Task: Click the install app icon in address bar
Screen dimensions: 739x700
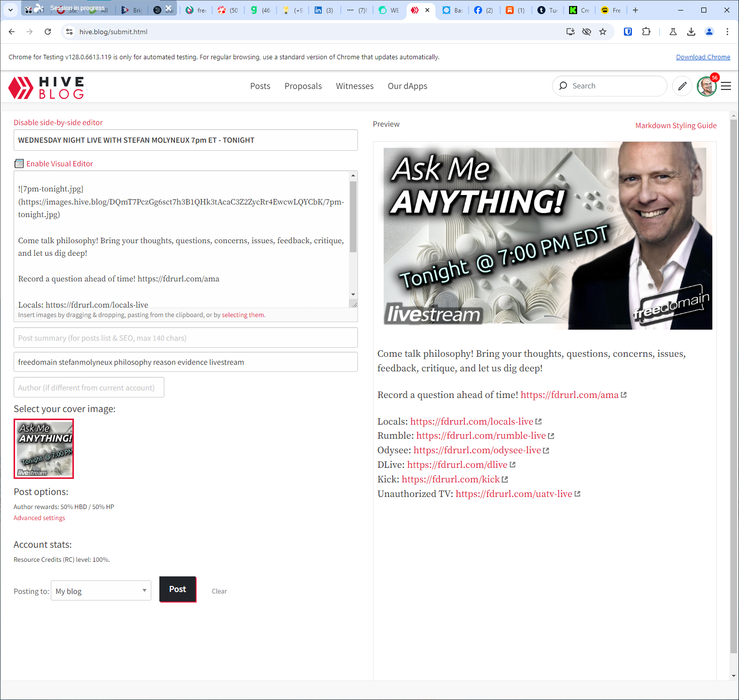Action: click(571, 32)
